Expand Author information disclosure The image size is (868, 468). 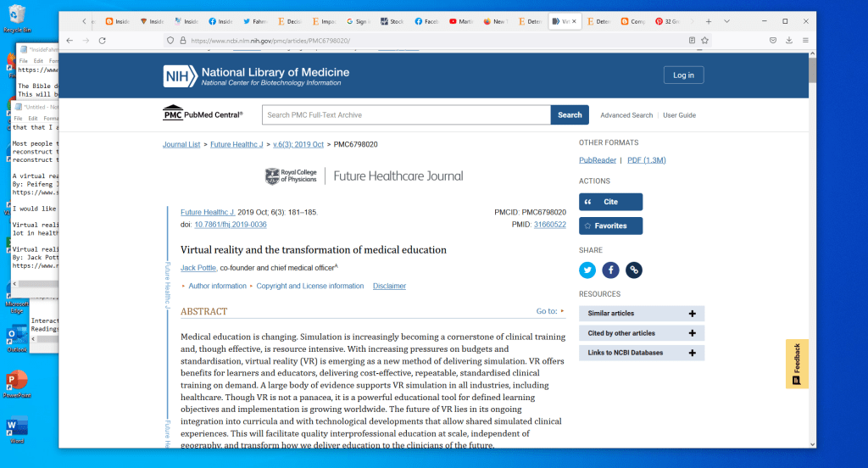(214, 287)
